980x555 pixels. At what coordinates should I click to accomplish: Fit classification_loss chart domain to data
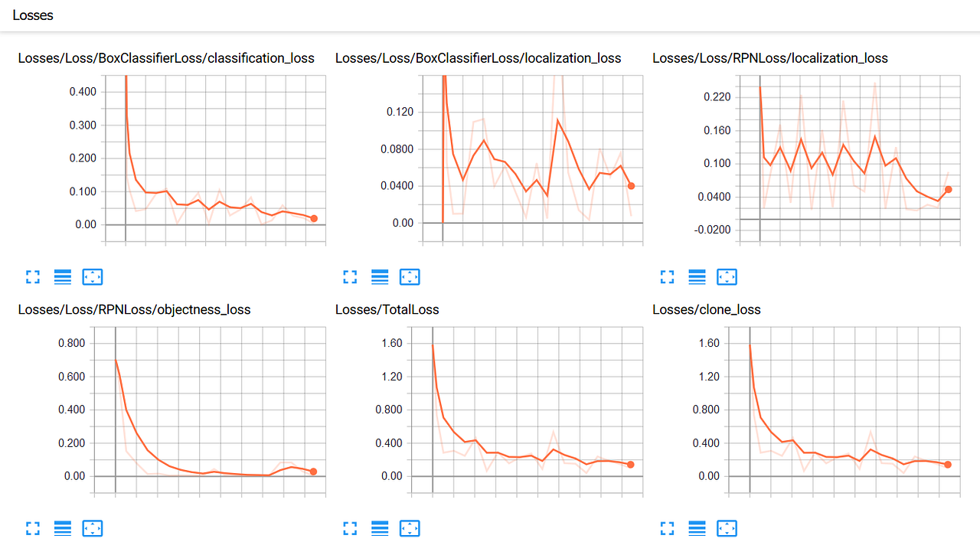tap(92, 276)
